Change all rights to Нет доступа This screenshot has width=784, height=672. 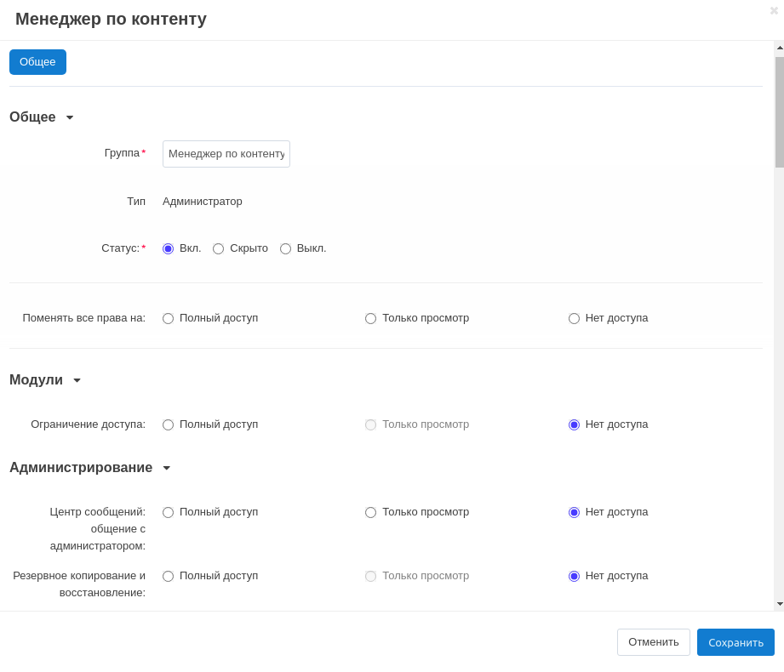coord(575,318)
